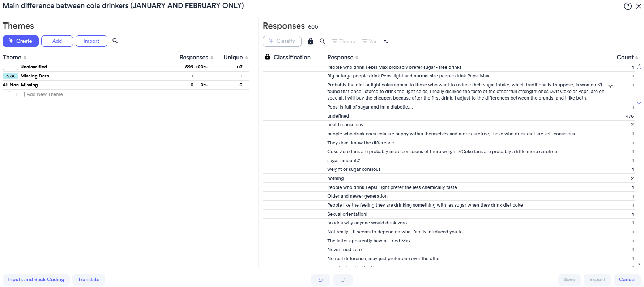
Task: Sort responses by Count column
Action: [627, 58]
